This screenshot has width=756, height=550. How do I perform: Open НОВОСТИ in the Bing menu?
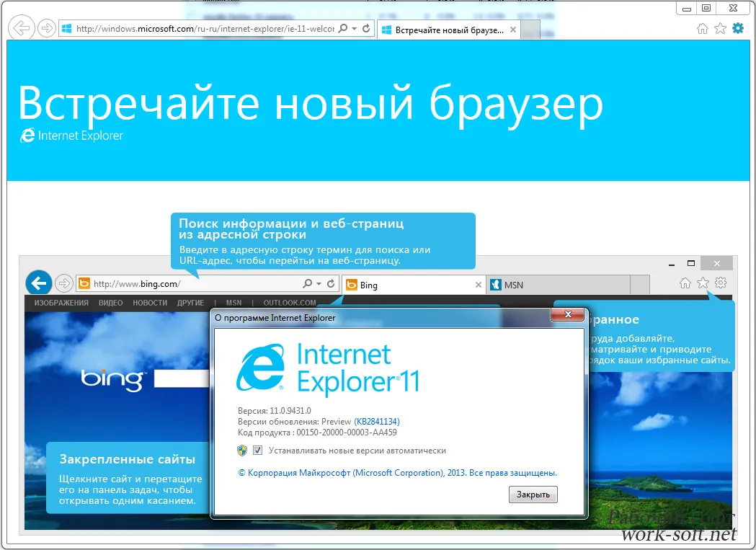[x=150, y=303]
